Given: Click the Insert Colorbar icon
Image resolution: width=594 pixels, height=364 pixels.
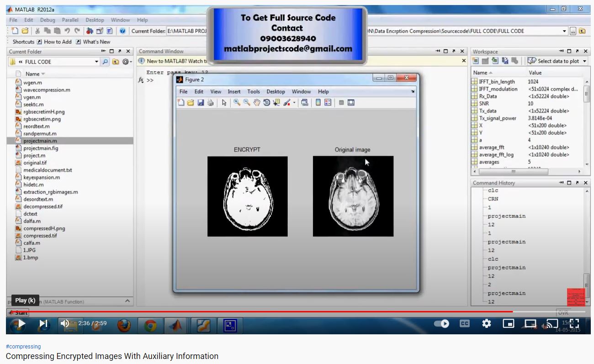Looking at the screenshot, I should (x=318, y=103).
